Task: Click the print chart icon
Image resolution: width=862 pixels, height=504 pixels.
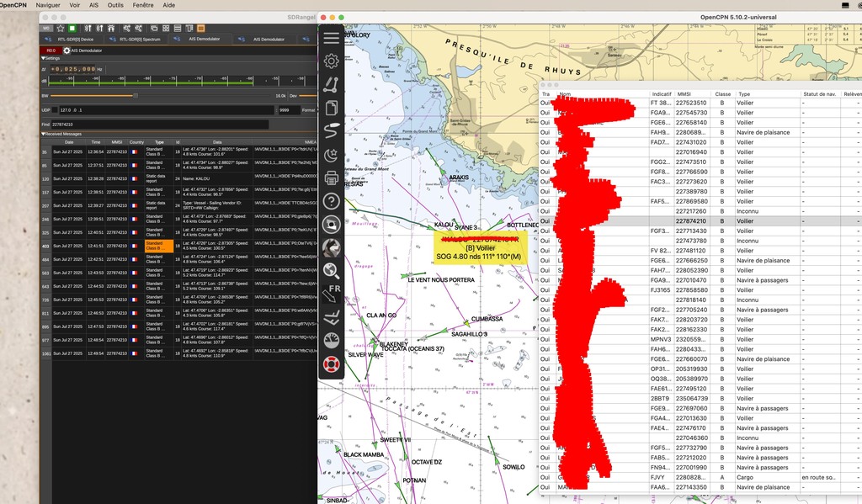Action: (x=331, y=178)
